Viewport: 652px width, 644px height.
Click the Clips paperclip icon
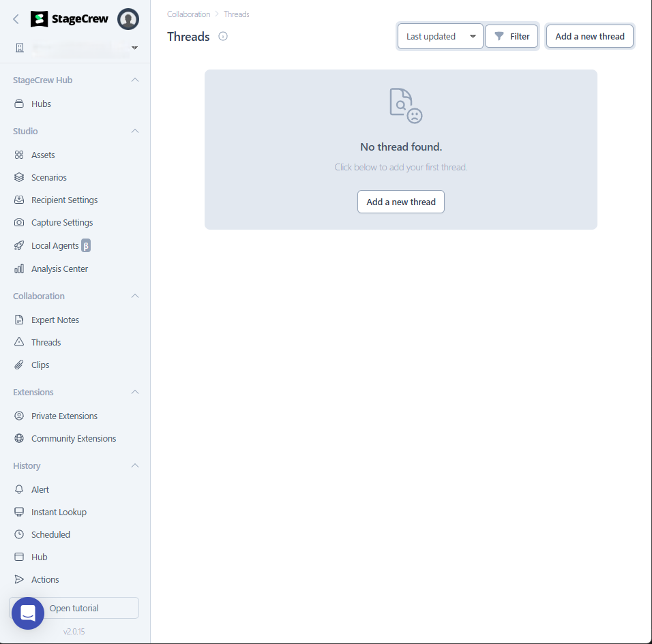point(19,365)
